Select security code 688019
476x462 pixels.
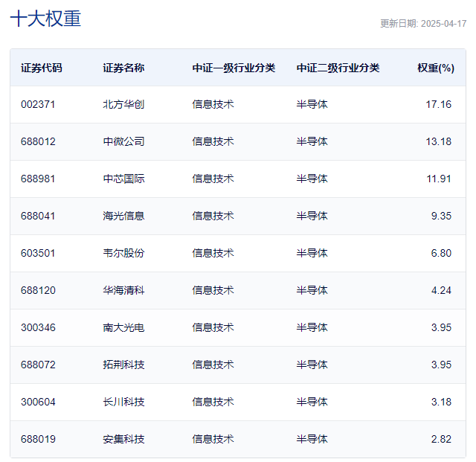pos(38,439)
